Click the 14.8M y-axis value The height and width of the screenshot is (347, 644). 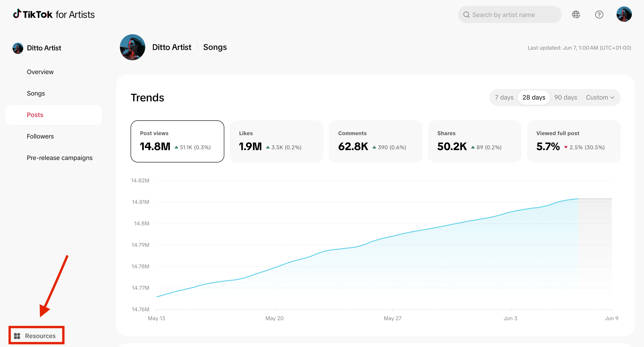pos(142,224)
